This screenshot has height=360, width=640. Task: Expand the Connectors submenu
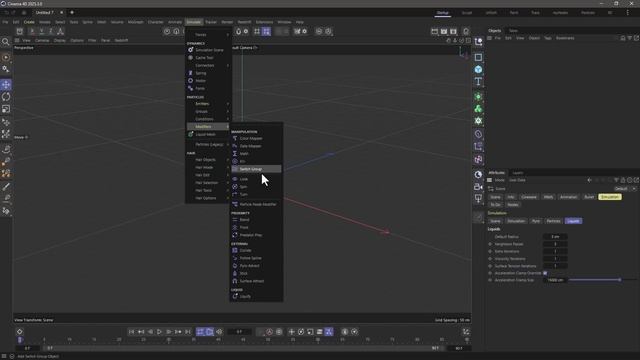coord(208,65)
